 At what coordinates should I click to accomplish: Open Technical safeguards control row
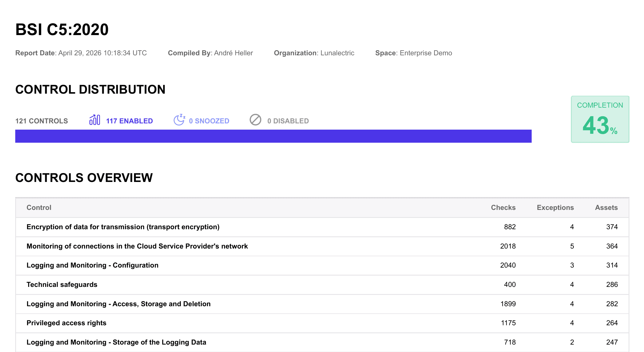[322, 285]
